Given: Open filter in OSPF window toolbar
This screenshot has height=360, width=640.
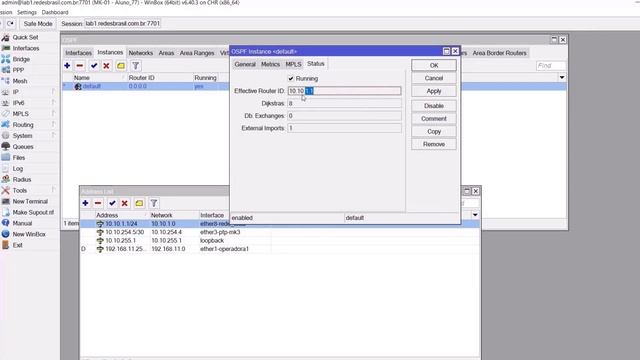Looking at the screenshot, I should coord(136,66).
